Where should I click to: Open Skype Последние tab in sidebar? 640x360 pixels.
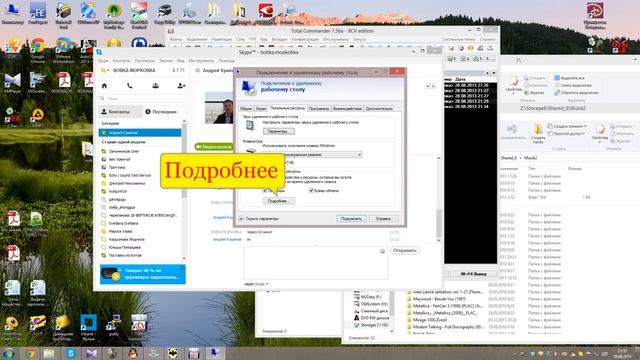pos(162,111)
